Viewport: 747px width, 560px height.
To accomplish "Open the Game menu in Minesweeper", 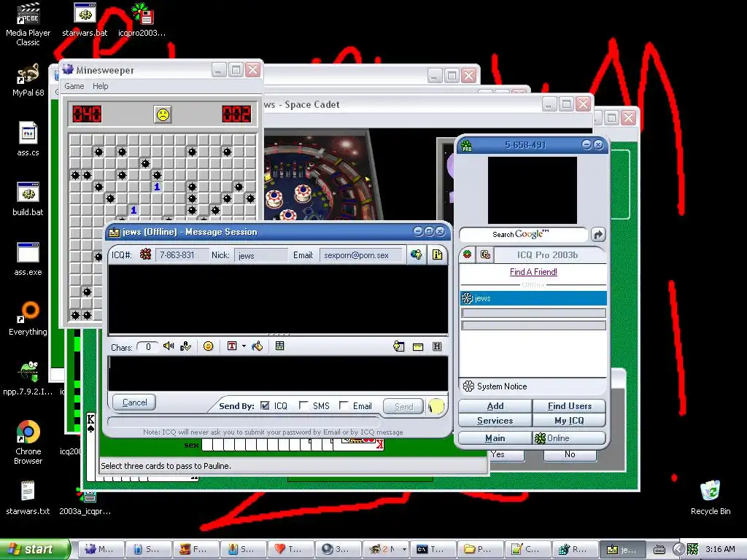I will [74, 86].
